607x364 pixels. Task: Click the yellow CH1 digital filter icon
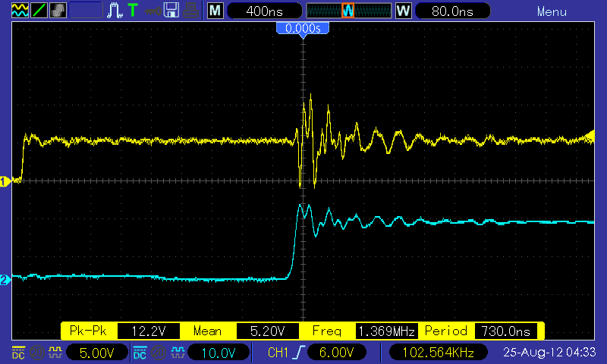point(55,352)
